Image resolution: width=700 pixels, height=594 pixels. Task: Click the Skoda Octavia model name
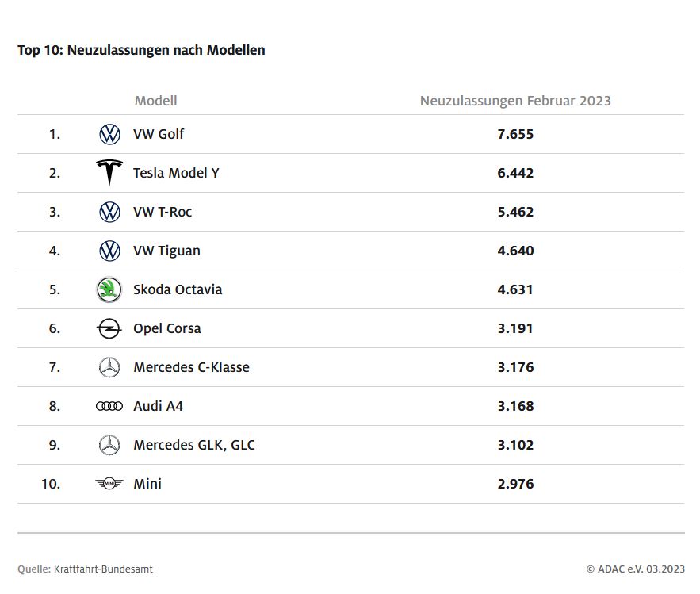click(178, 289)
